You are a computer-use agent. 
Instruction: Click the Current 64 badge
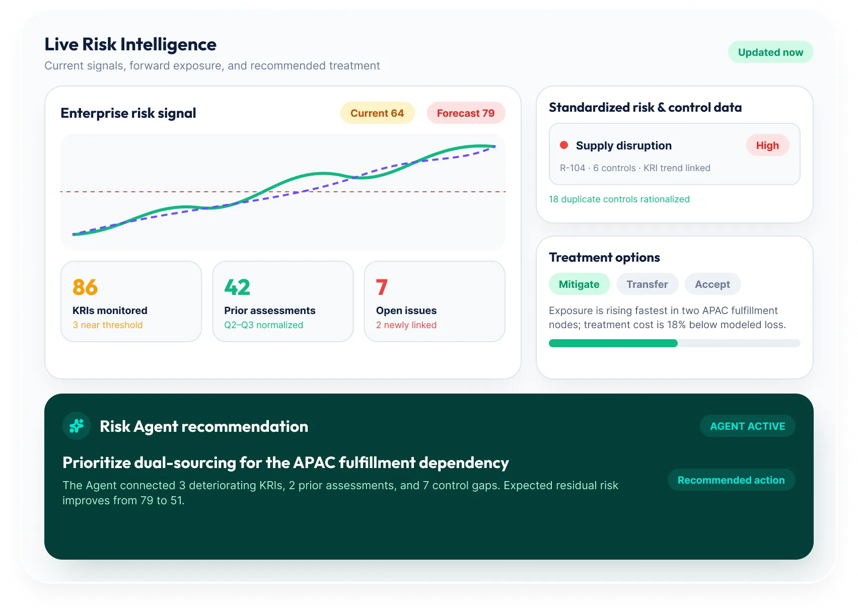377,113
